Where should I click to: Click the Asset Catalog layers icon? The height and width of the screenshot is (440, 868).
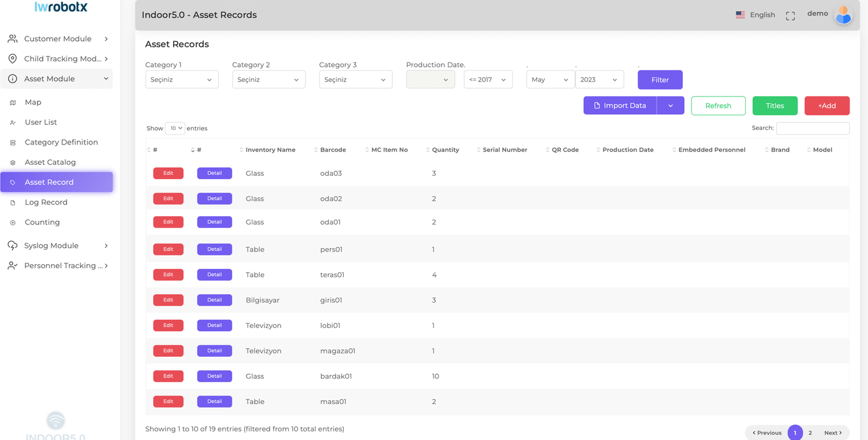tap(13, 162)
